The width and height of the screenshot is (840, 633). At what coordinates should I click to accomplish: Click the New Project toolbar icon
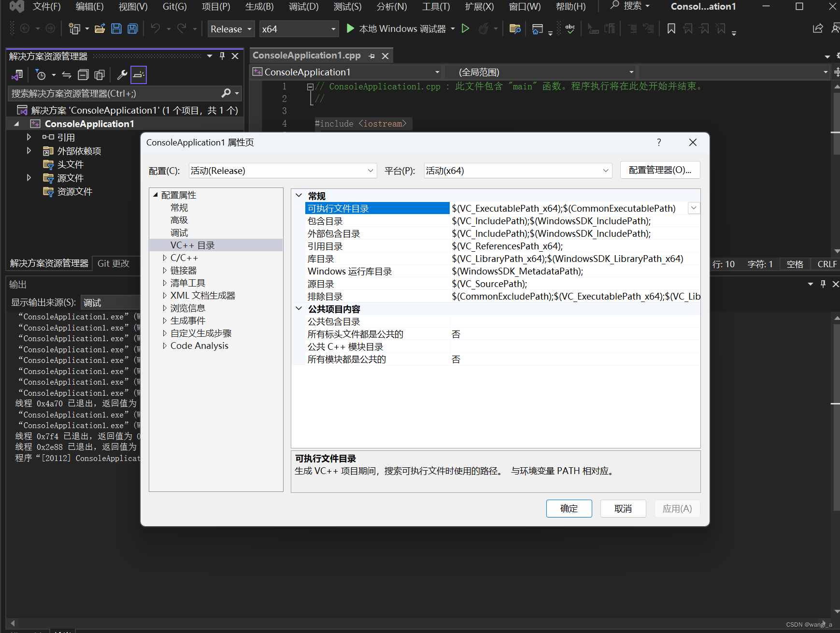click(x=74, y=29)
